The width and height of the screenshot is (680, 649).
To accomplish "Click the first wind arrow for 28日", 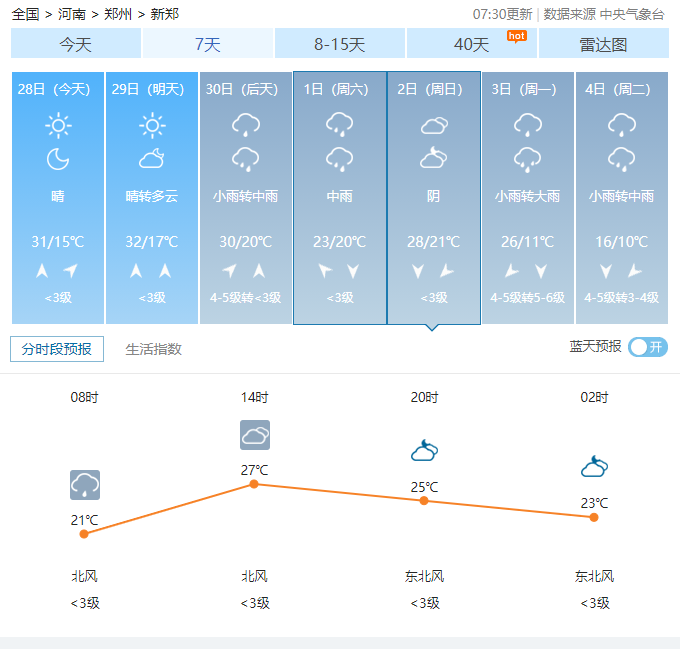I will 42,271.
